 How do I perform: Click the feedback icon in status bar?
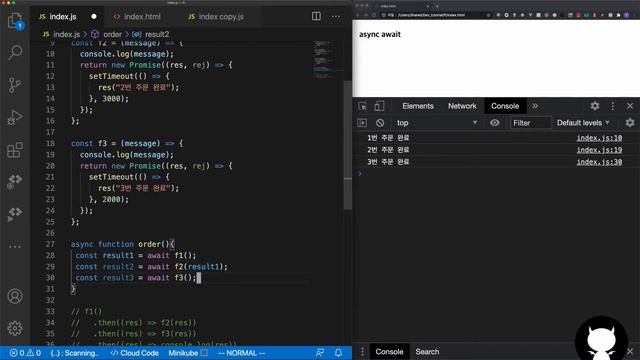click(320, 353)
